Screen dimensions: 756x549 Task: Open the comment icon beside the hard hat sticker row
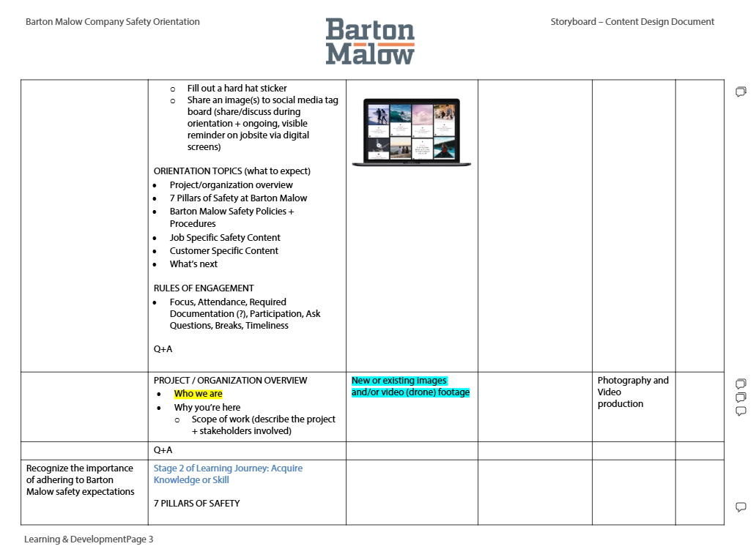click(741, 91)
